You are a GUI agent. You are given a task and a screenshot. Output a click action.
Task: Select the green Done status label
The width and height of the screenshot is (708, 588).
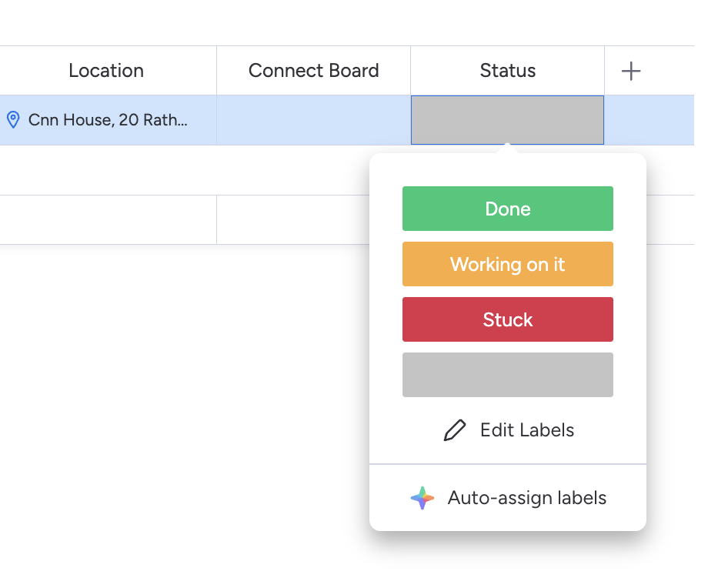click(x=507, y=209)
